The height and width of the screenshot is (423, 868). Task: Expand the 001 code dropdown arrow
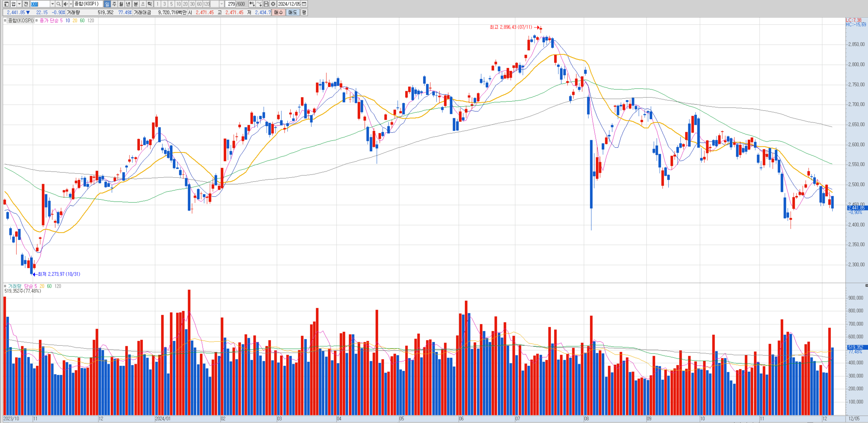[52, 4]
